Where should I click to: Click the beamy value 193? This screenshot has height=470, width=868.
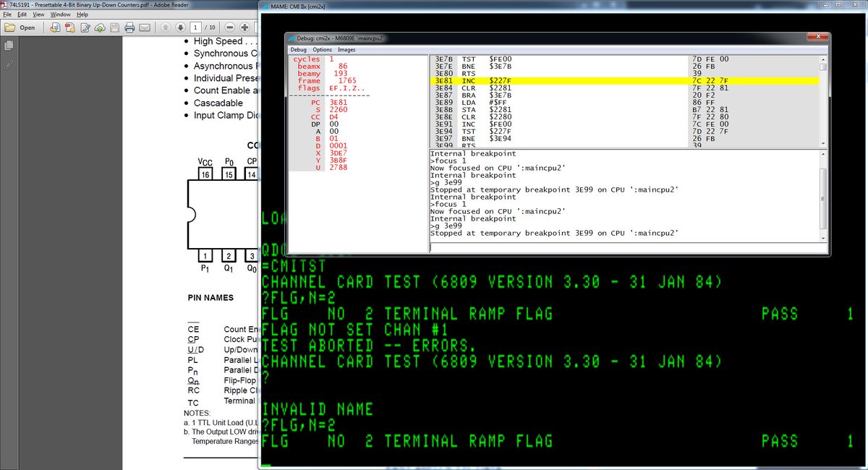[341, 74]
